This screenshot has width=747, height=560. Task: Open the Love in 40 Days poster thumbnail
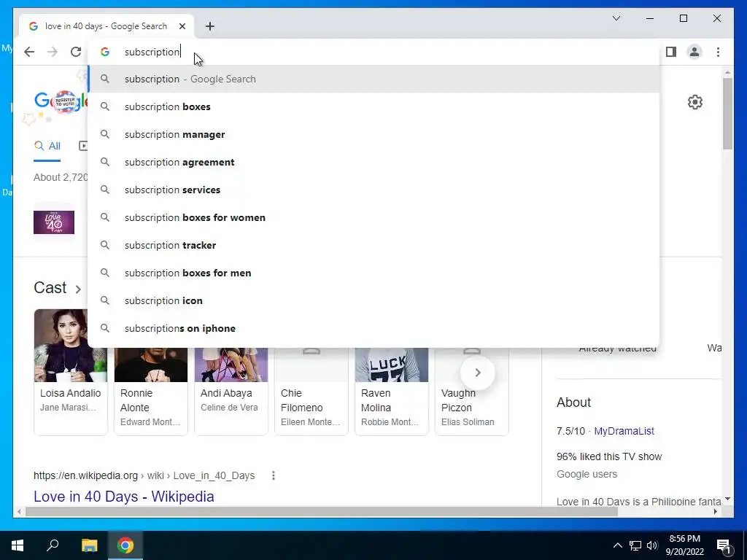pos(54,222)
